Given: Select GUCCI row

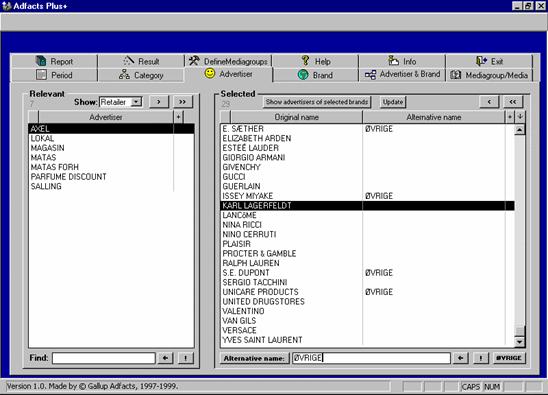Looking at the screenshot, I should (x=367, y=177).
